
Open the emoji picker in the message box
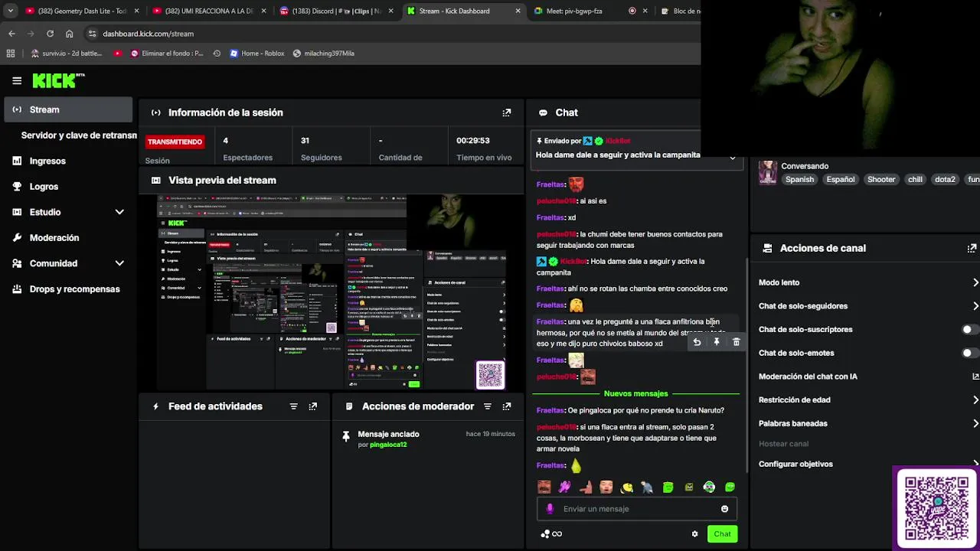(724, 509)
